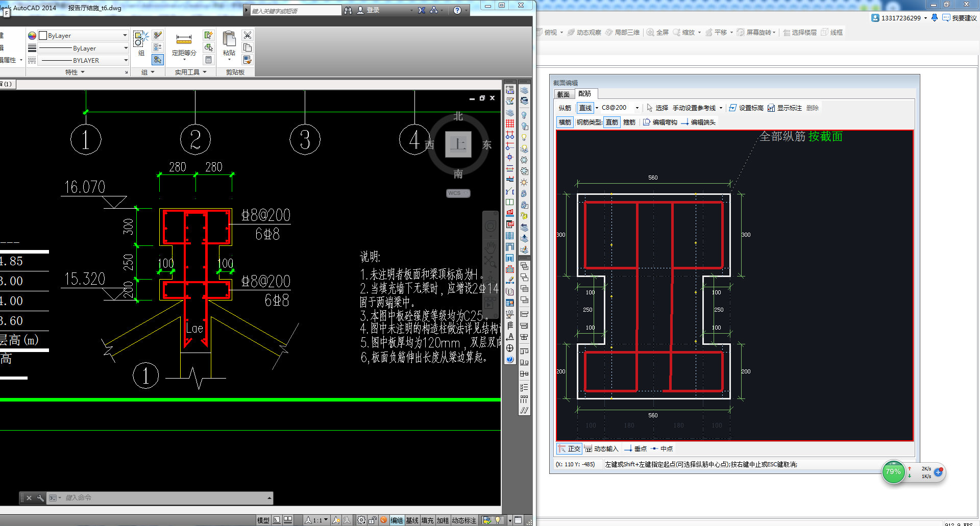
Task: Click the view cube 上 top face
Action: pyautogui.click(x=458, y=144)
